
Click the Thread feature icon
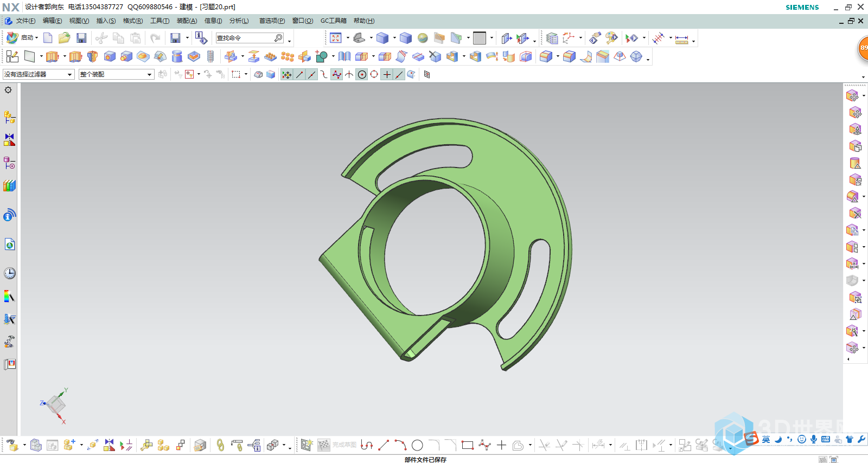tap(210, 56)
